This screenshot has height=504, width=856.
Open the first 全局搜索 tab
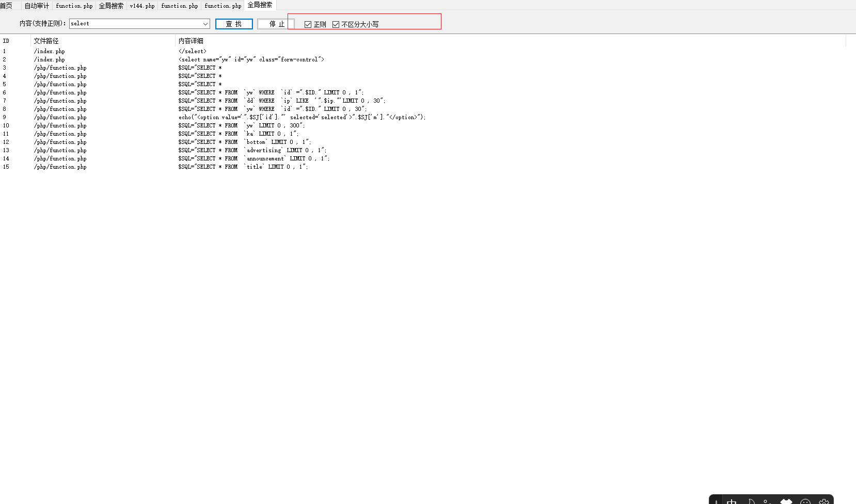111,6
